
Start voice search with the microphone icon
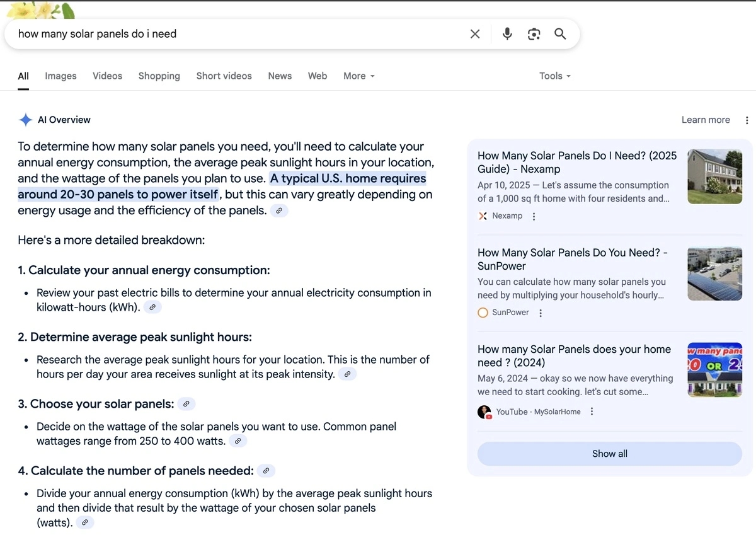(x=507, y=34)
